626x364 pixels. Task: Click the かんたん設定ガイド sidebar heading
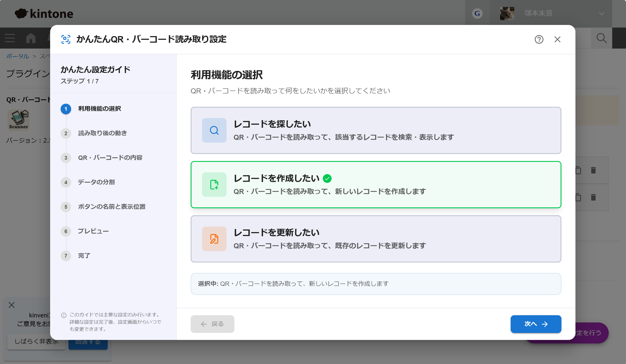pyautogui.click(x=95, y=70)
